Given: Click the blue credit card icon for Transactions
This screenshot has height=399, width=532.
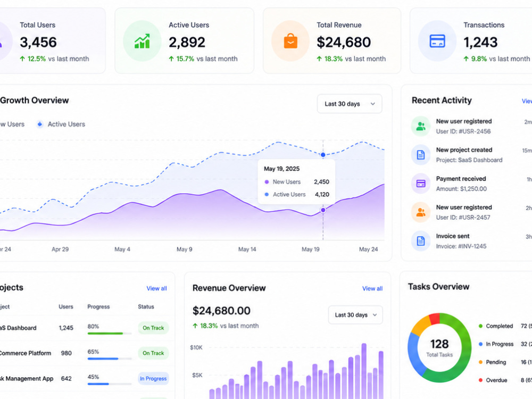Looking at the screenshot, I should pyautogui.click(x=437, y=41).
